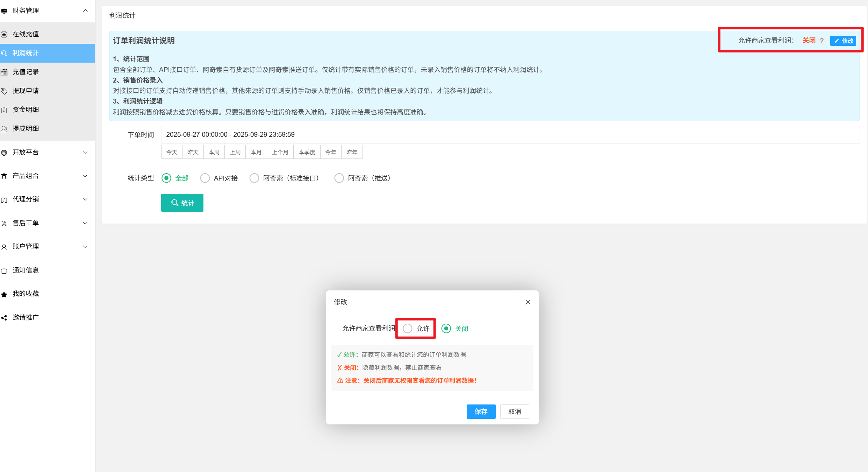Click the 提现申请 tag icon
868x472 pixels.
click(4, 91)
